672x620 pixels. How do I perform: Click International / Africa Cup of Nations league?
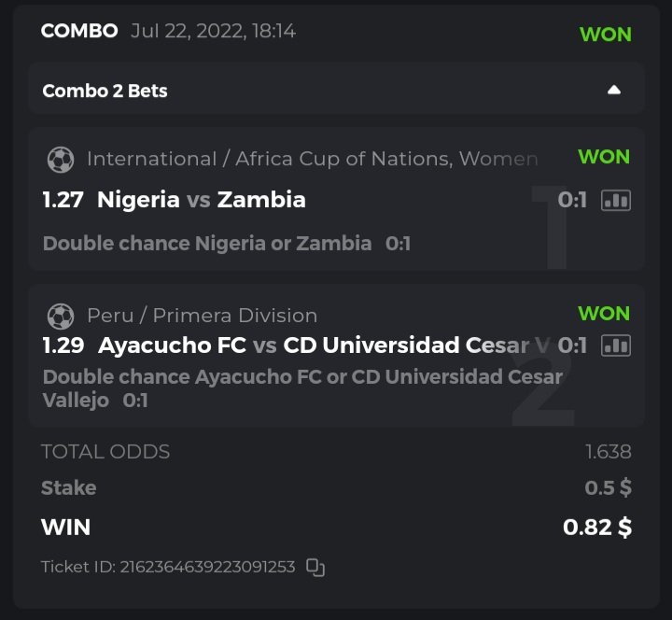tap(312, 159)
